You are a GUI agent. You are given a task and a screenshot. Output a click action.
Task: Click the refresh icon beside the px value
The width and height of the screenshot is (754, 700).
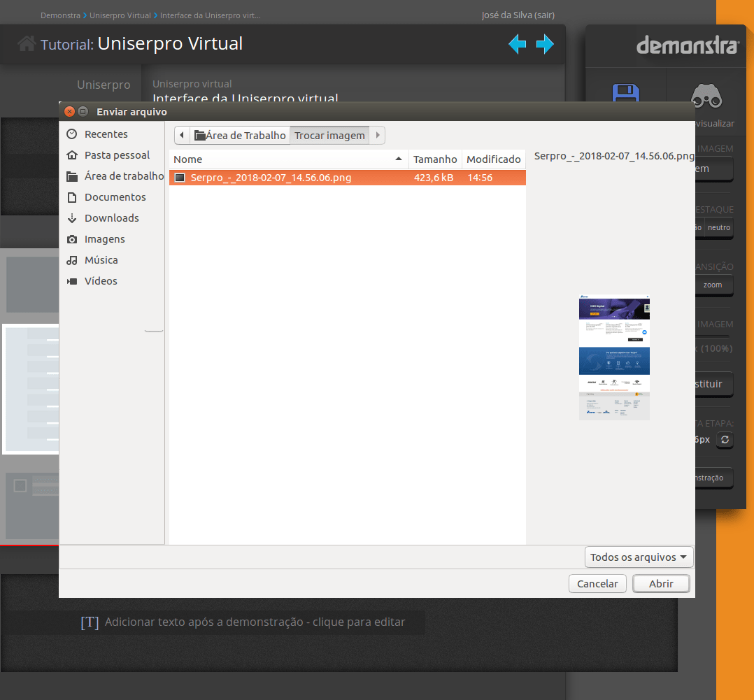(x=725, y=440)
